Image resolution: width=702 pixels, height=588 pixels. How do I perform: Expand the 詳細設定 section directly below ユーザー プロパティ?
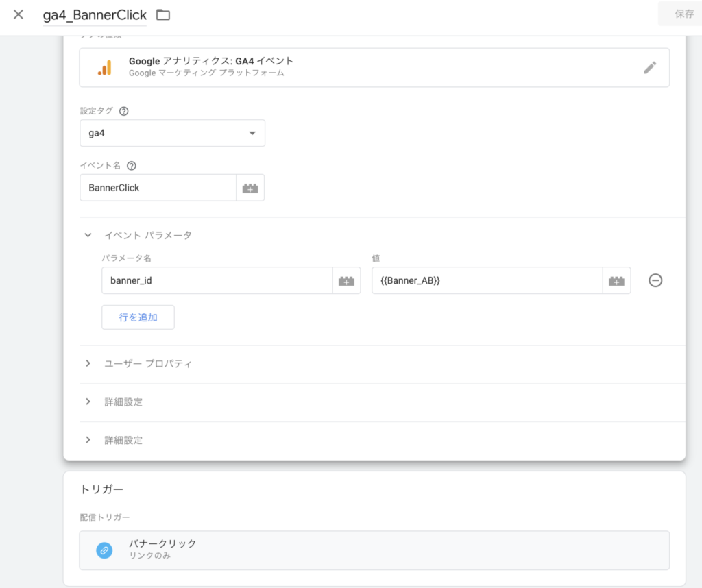pyautogui.click(x=88, y=402)
